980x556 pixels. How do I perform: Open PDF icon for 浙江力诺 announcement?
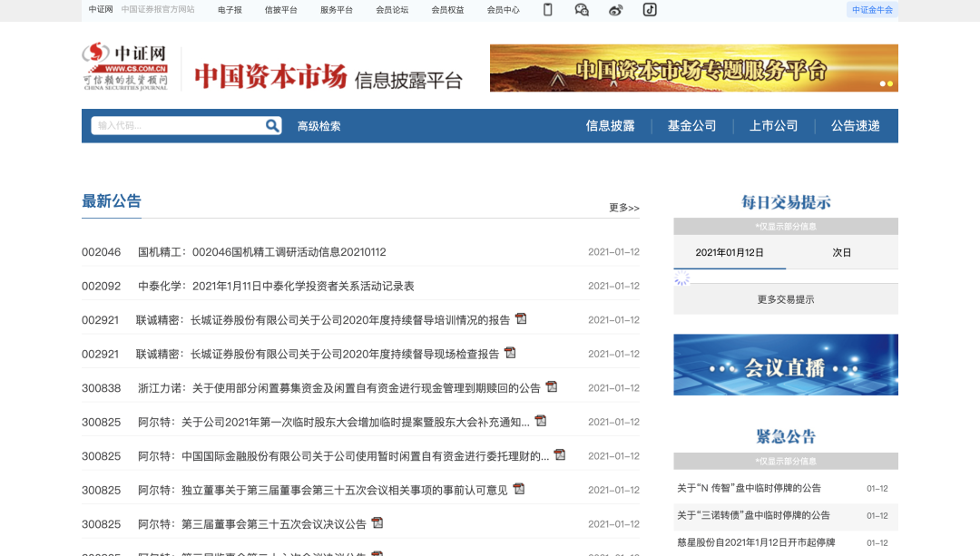point(552,386)
